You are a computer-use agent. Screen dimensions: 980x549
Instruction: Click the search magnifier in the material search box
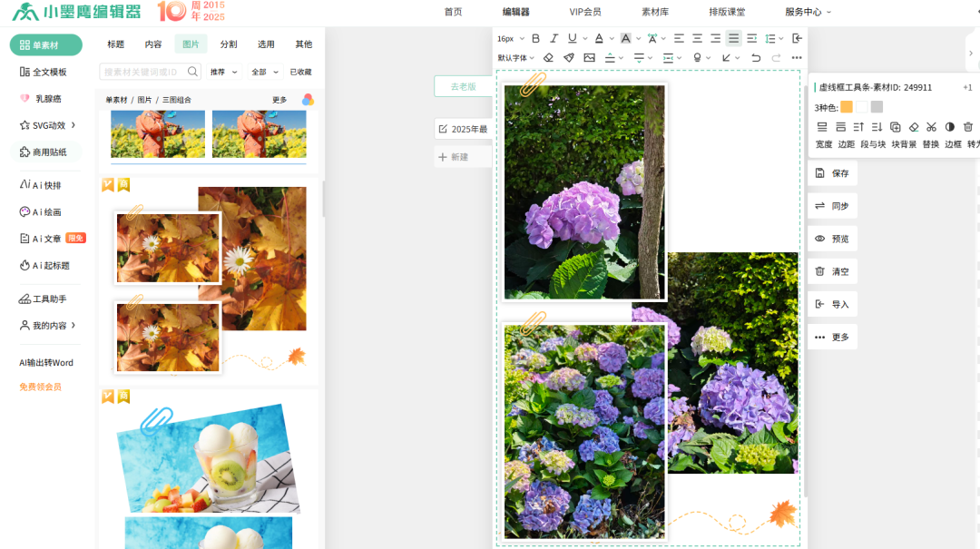click(193, 72)
